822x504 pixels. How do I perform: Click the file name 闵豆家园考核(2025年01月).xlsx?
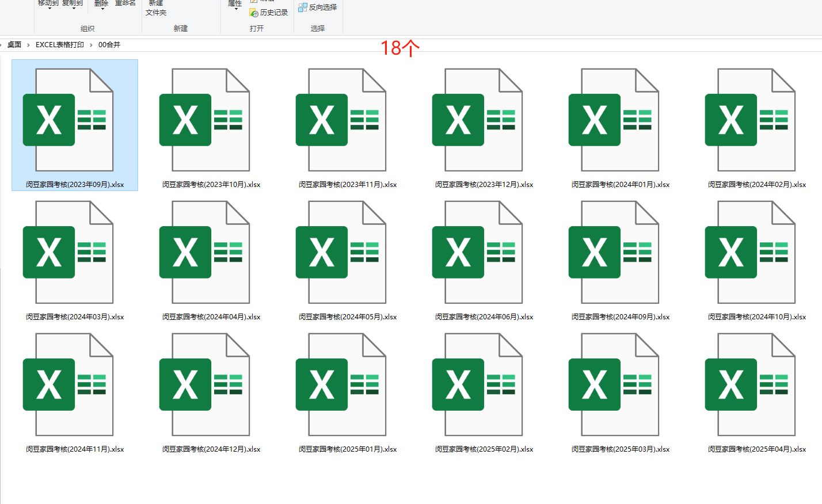(x=348, y=449)
